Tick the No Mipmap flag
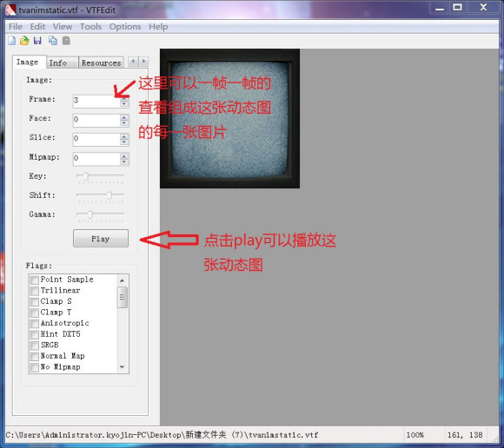Viewport: 504px width, 448px height. tap(35, 367)
